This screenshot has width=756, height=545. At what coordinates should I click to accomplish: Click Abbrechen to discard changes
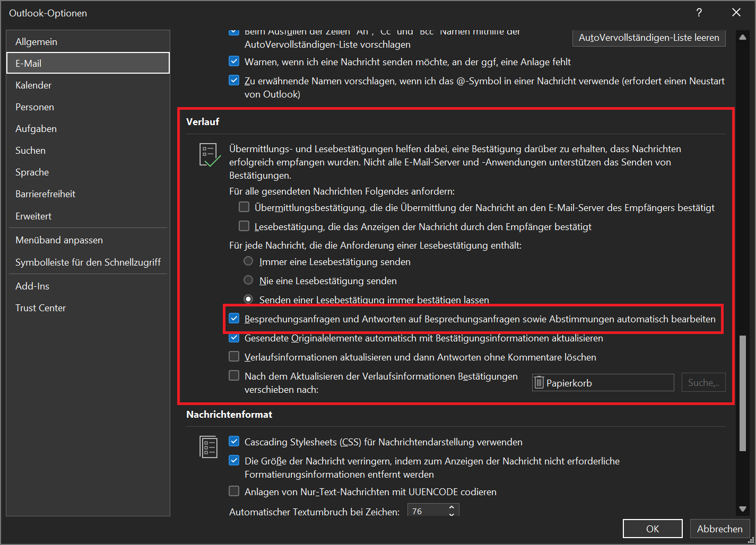coord(720,529)
